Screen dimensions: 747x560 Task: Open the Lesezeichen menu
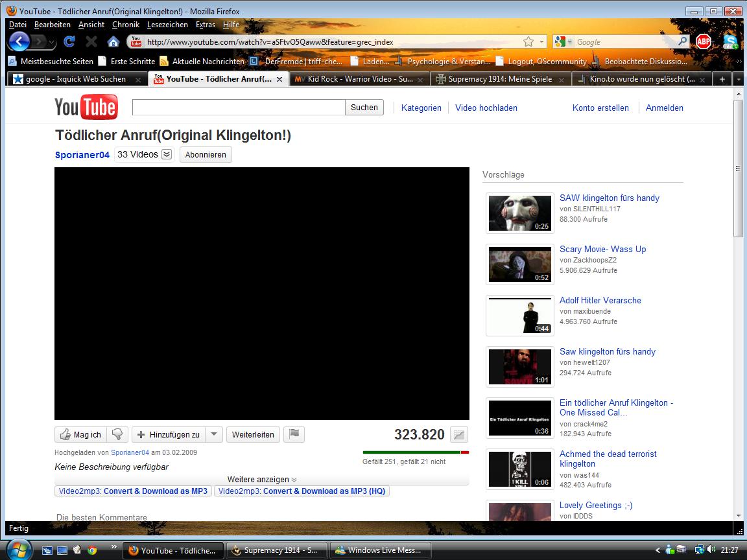pyautogui.click(x=167, y=24)
